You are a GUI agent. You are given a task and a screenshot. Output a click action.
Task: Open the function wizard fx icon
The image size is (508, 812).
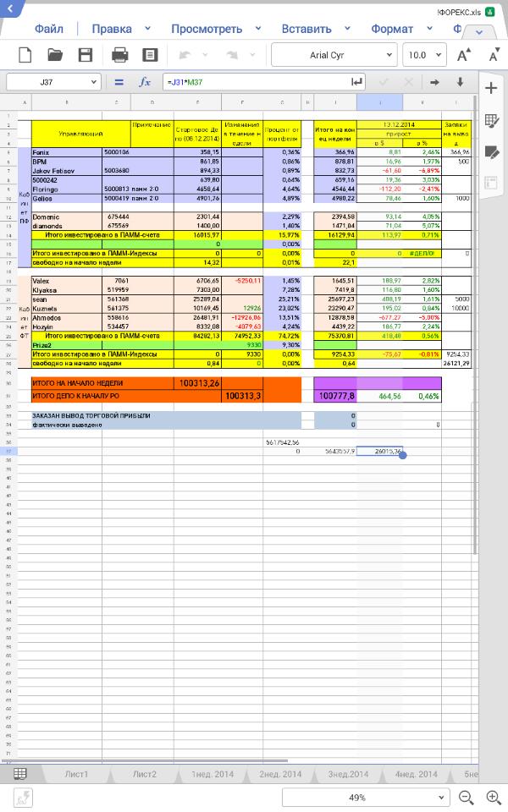pos(145,82)
